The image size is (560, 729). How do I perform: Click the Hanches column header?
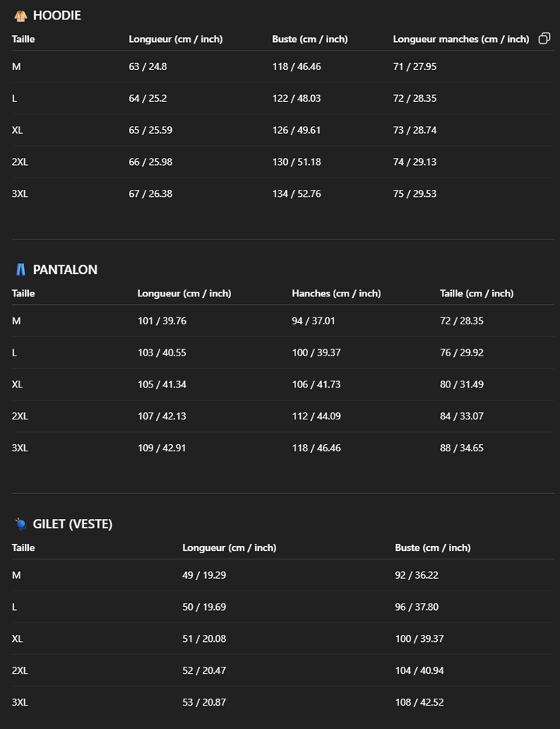pyautogui.click(x=336, y=293)
